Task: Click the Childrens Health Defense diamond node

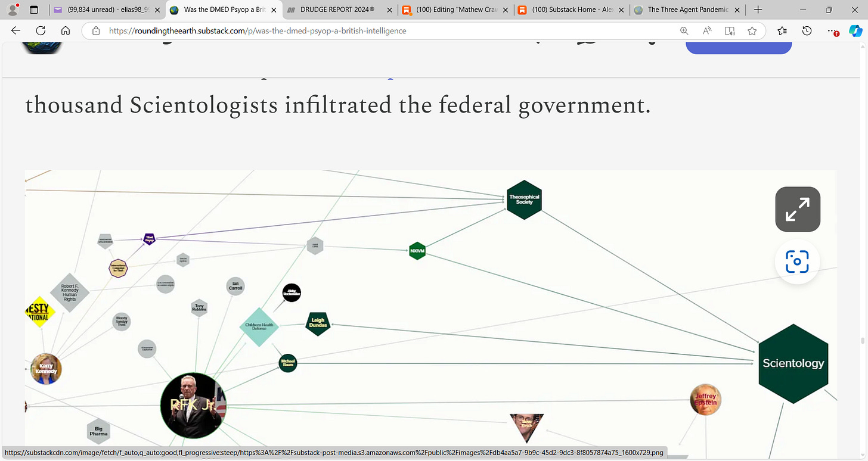Action: click(x=259, y=327)
